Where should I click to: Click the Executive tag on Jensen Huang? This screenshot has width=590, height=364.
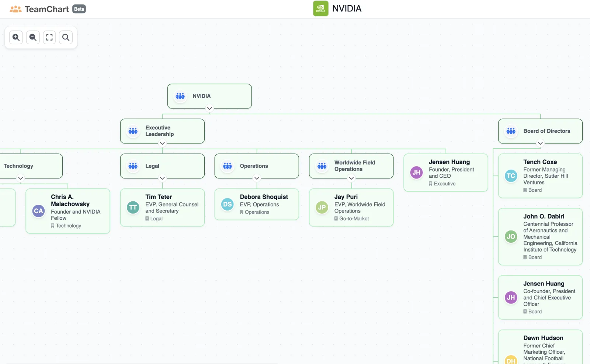point(442,184)
